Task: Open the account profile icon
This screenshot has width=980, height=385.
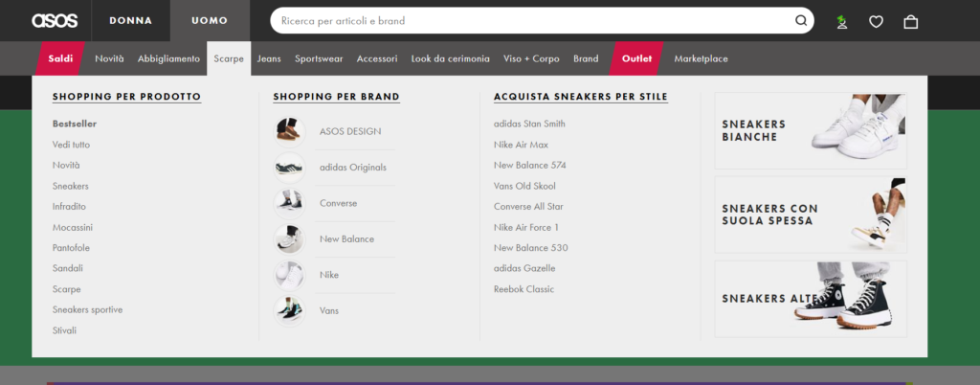Action: click(842, 21)
